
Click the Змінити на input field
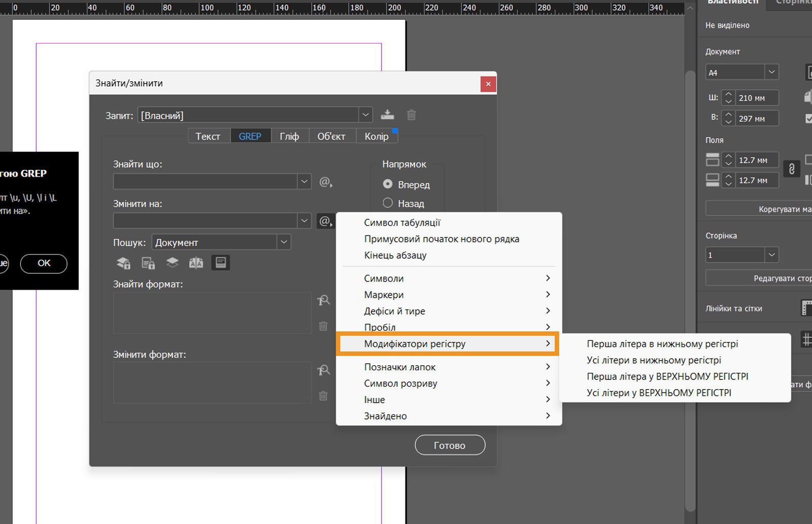pos(206,221)
